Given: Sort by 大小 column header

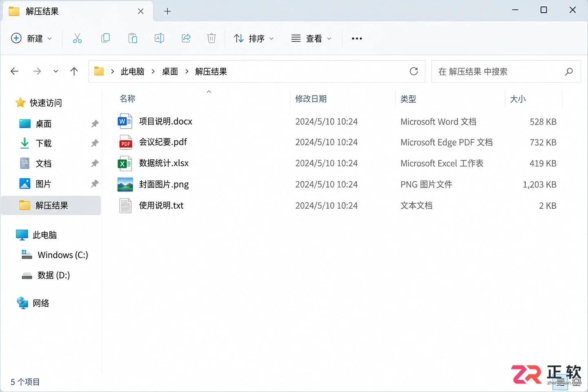Looking at the screenshot, I should coord(518,99).
